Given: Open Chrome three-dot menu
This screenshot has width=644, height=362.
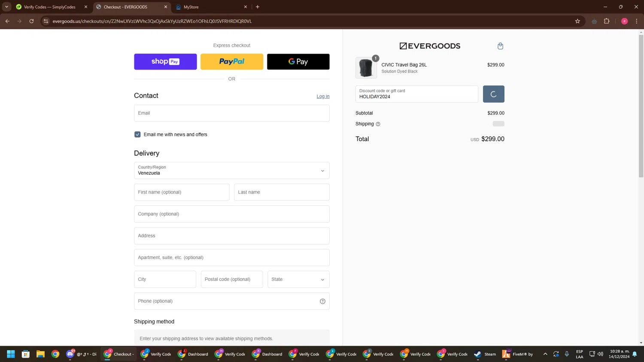Looking at the screenshot, I should [x=637, y=21].
